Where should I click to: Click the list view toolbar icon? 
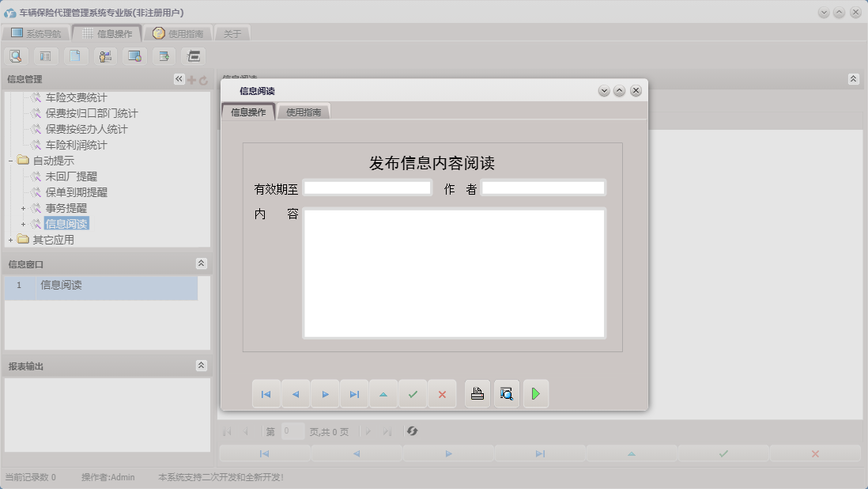(x=45, y=56)
